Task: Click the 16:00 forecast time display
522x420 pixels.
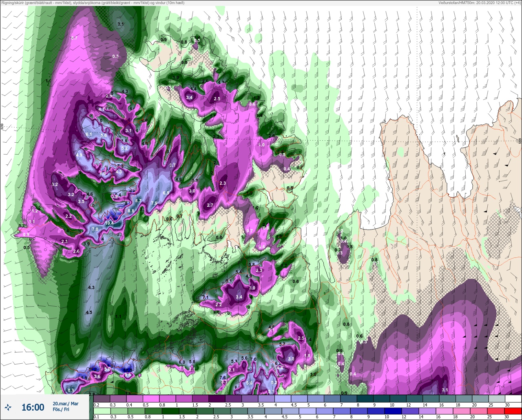Action: [x=33, y=407]
